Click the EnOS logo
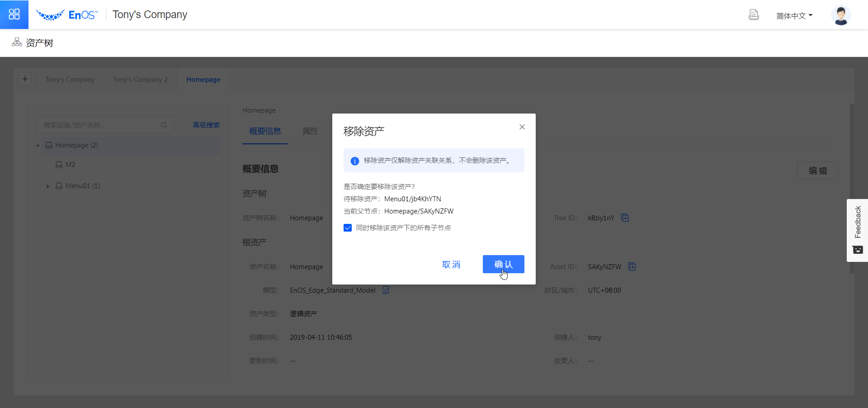The height and width of the screenshot is (408, 868). coord(67,15)
